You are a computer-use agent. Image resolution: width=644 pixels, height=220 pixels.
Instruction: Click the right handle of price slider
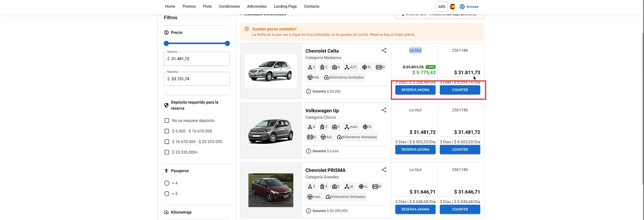coord(227,44)
